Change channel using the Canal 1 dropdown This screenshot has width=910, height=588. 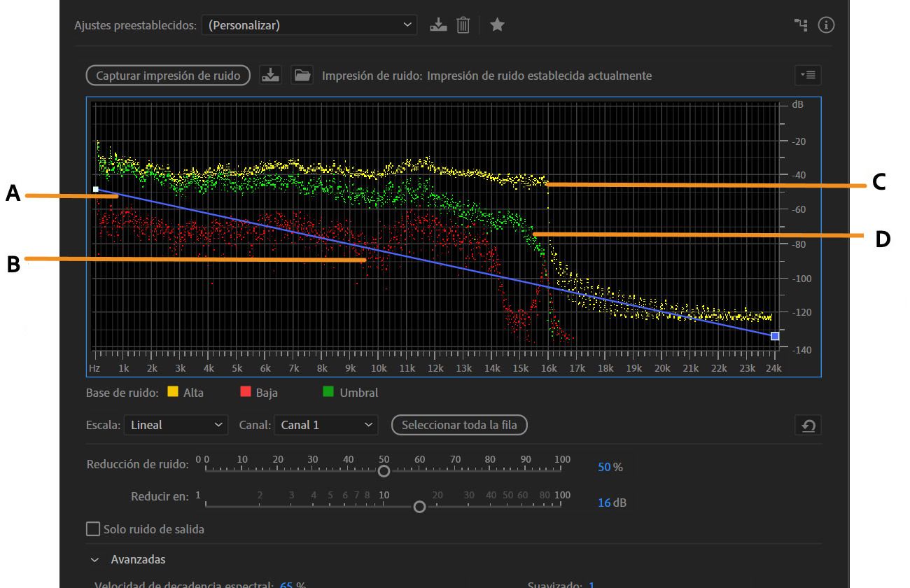[x=325, y=425]
